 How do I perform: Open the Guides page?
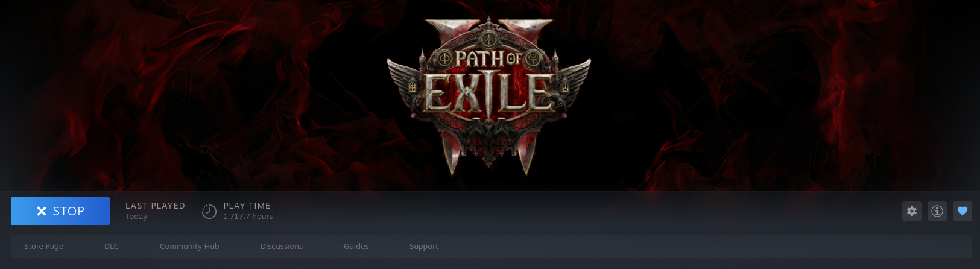point(356,247)
